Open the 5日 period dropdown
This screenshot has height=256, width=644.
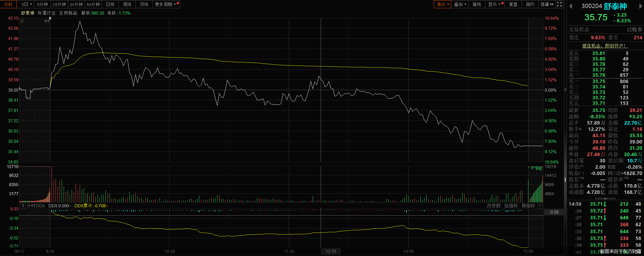27,4
